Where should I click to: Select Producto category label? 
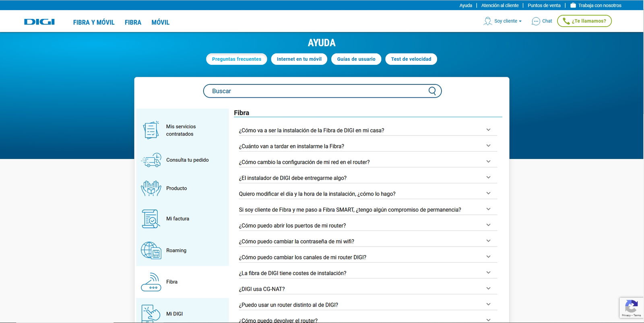coord(176,188)
